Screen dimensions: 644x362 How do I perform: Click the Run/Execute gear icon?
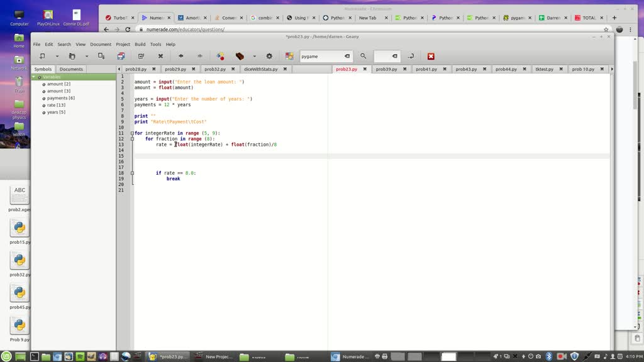[x=269, y=56]
